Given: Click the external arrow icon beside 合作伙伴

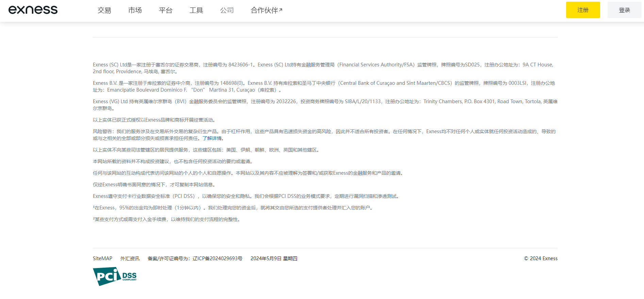Looking at the screenshot, I should [281, 10].
